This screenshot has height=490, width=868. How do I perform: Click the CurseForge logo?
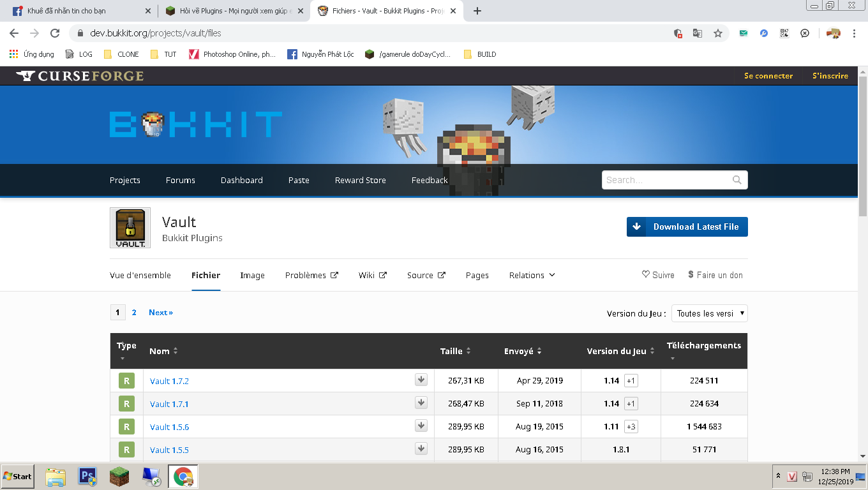point(80,76)
